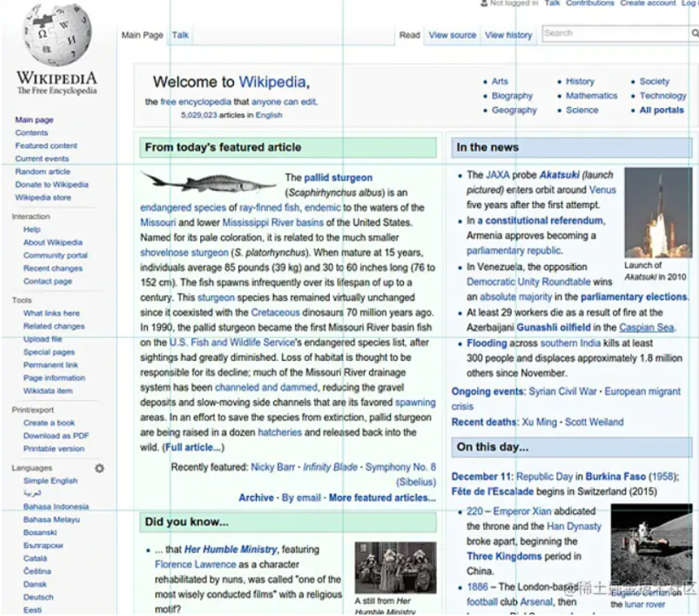The width and height of the screenshot is (699, 616).
Task: Open the Biography portal link
Action: (x=513, y=96)
